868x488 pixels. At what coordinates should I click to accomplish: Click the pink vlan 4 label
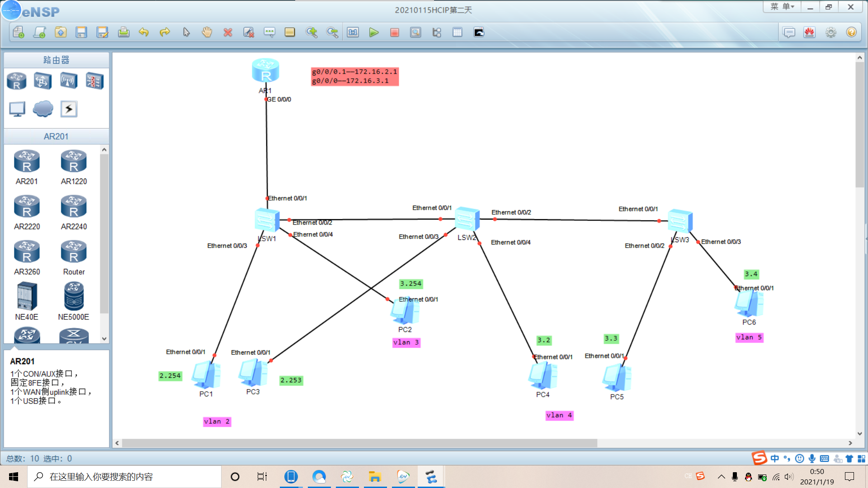click(559, 415)
